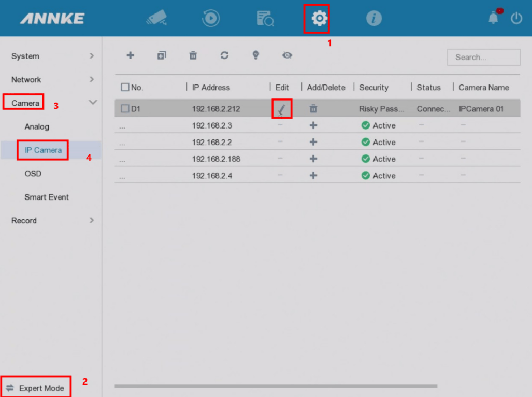Preview cameras with the eye icon
The width and height of the screenshot is (532, 397).
coord(287,55)
